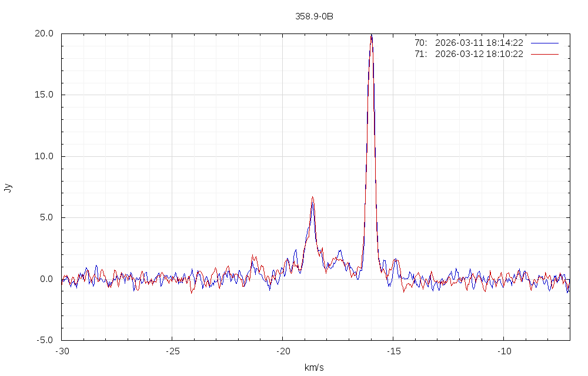Click the tip of the tallest peak
This screenshot has width=588, height=376.
point(371,35)
